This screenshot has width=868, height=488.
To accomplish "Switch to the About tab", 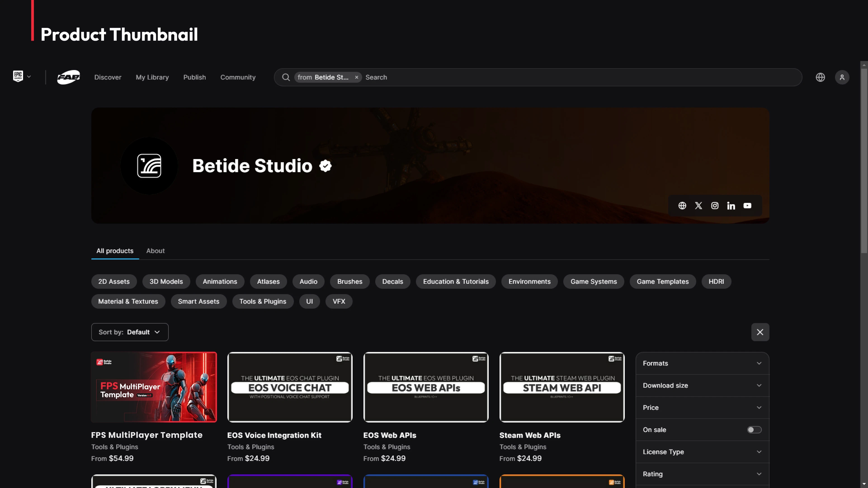I will pos(155,251).
